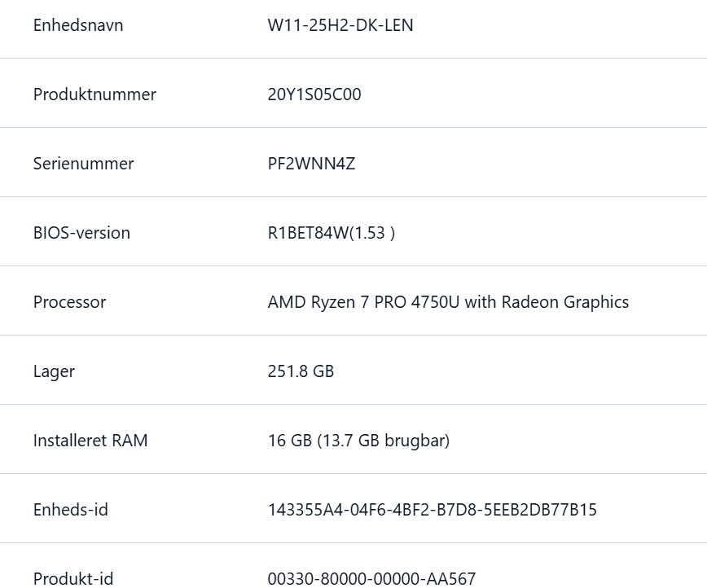Click the Produkt-id label
The height and width of the screenshot is (588, 707).
pos(72,579)
